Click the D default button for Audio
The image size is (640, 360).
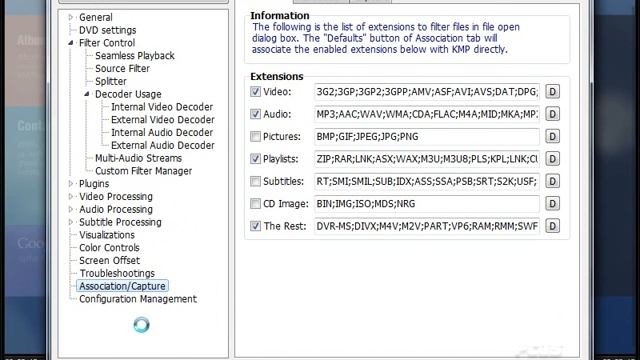552,114
